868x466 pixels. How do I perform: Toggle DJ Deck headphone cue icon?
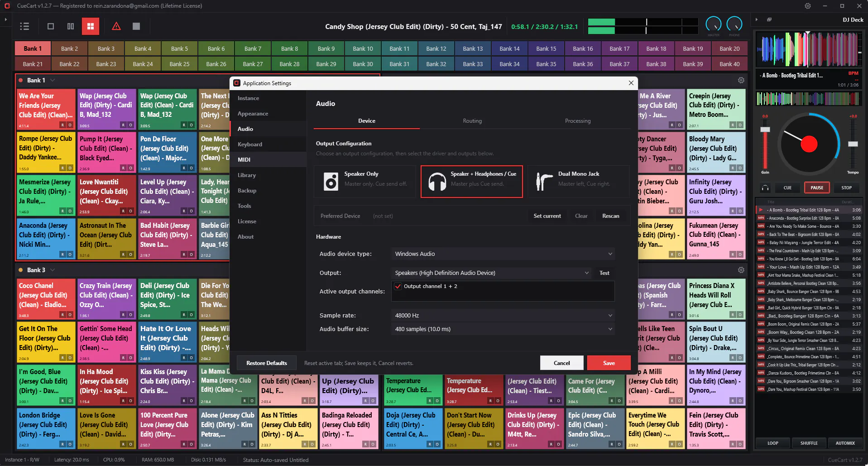click(x=765, y=187)
